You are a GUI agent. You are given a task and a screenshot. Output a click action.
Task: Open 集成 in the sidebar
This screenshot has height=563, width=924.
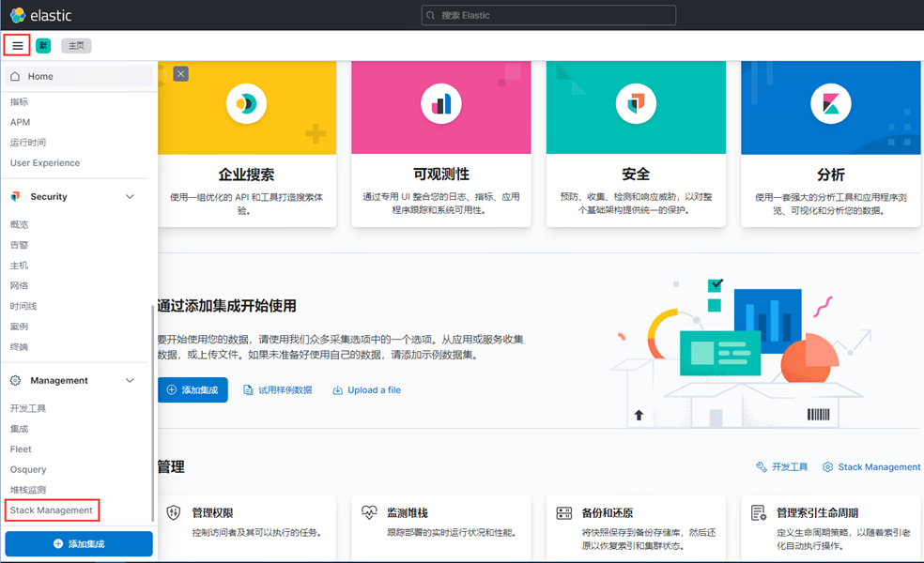(x=19, y=429)
